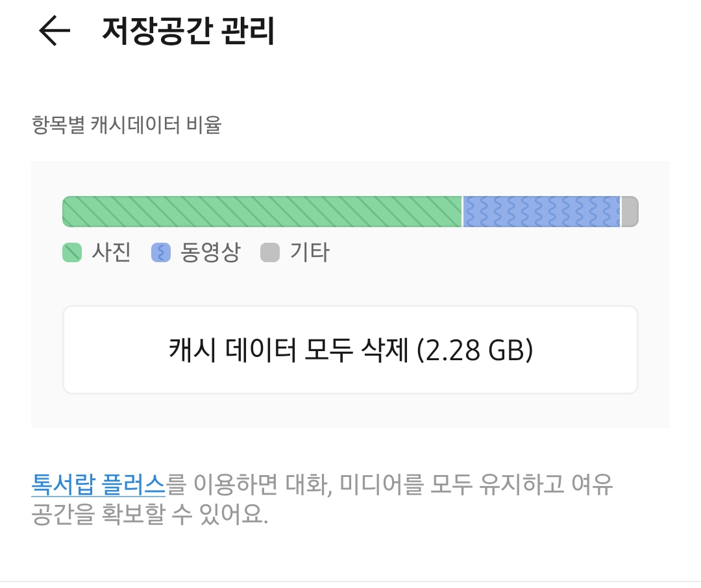Viewport: 701px width, 588px height.
Task: Tap the cache ratio chart card
Action: (x=350, y=293)
